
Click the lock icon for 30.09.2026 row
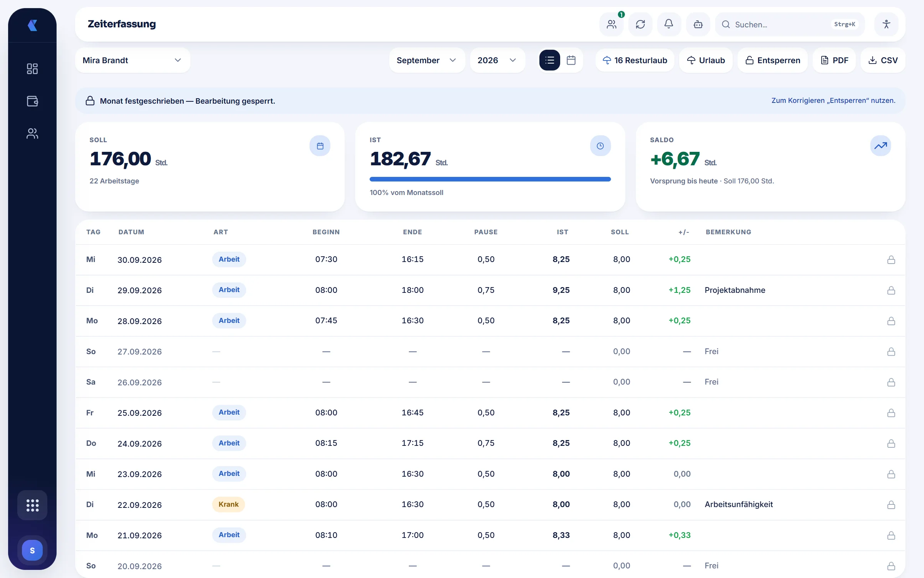(x=891, y=260)
